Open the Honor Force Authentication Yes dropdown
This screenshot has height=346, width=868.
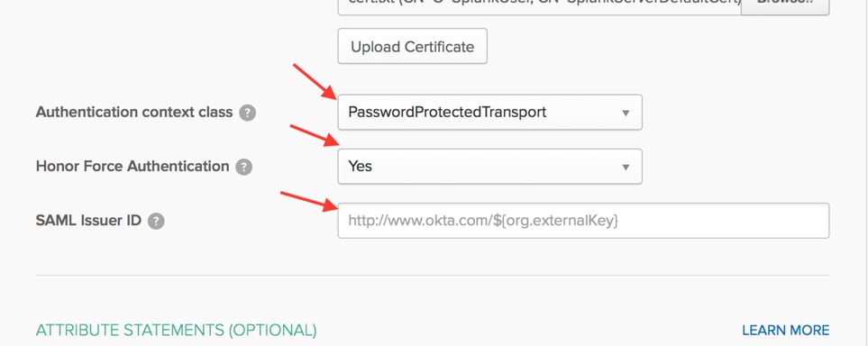click(490, 166)
